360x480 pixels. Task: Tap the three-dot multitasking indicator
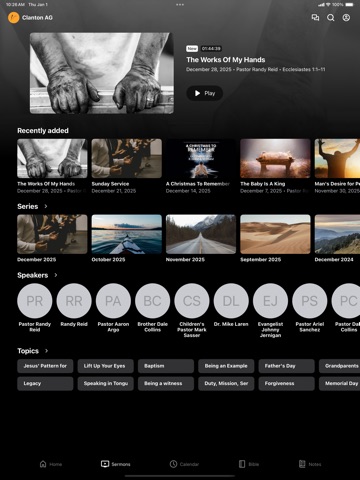coord(180,5)
